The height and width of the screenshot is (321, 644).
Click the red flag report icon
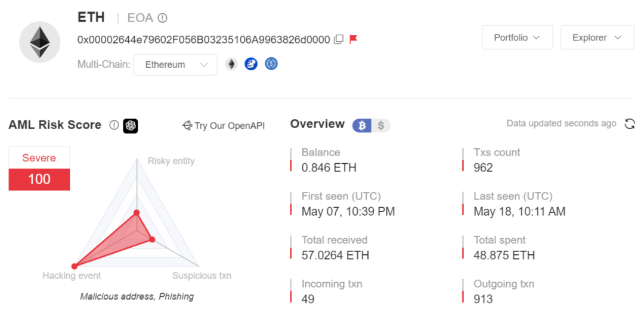click(353, 39)
